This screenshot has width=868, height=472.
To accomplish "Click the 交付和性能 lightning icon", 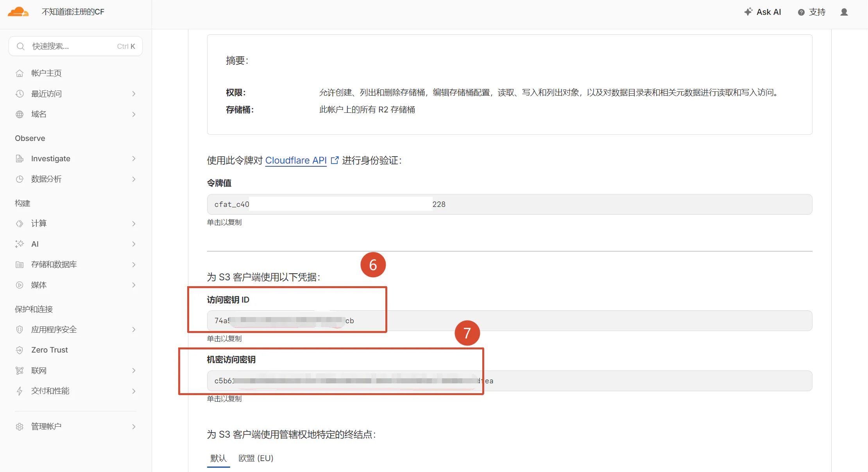I will click(20, 391).
